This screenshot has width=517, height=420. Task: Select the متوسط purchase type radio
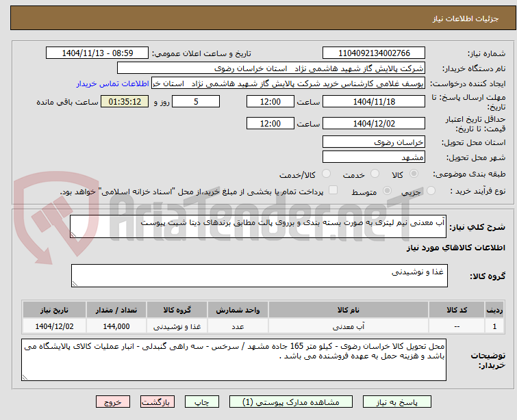tap(387, 191)
